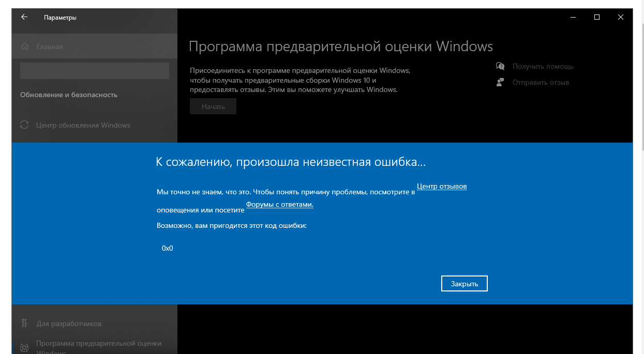The height and width of the screenshot is (354, 644).
Task: Minimize the Параметры window
Action: (573, 17)
